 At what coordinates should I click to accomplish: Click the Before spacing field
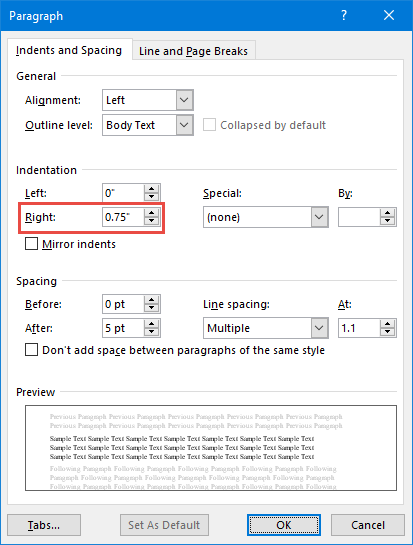click(x=123, y=304)
